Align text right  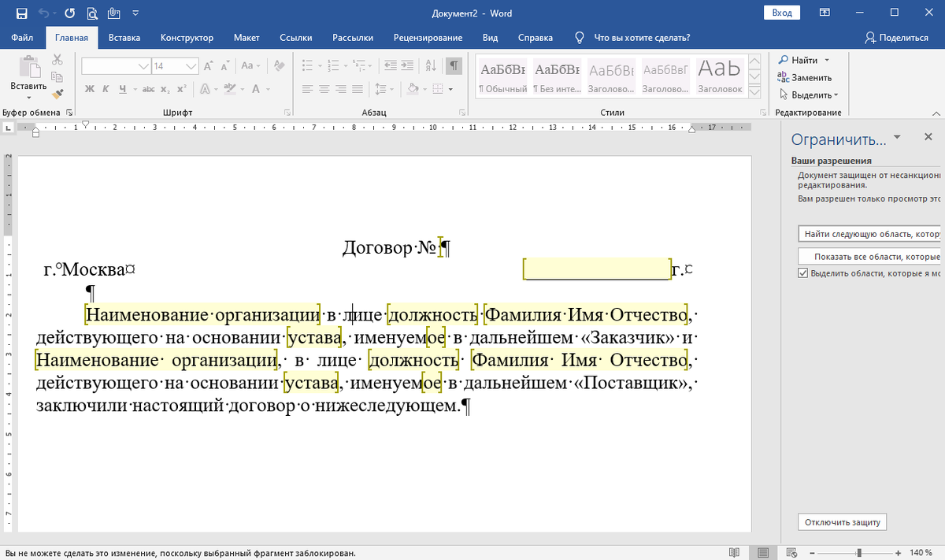tap(341, 89)
